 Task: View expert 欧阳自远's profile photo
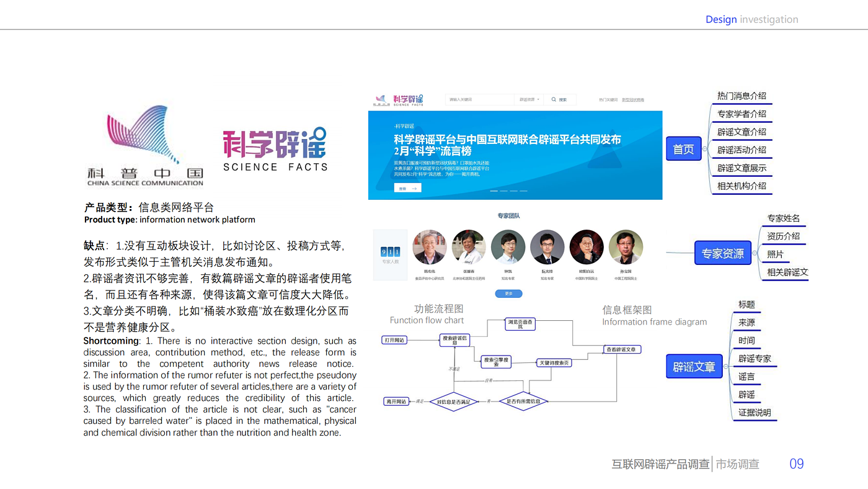[x=587, y=247]
